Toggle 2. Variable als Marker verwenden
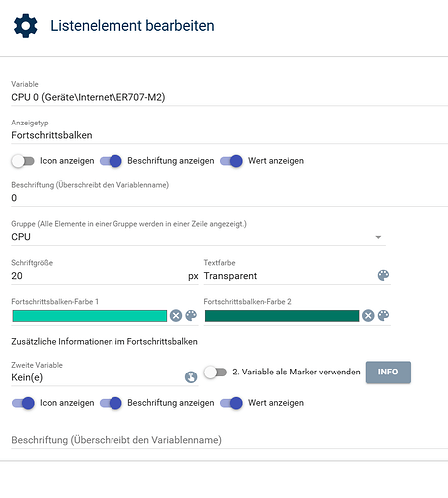Viewport: 448px width, 498px height. [215, 373]
